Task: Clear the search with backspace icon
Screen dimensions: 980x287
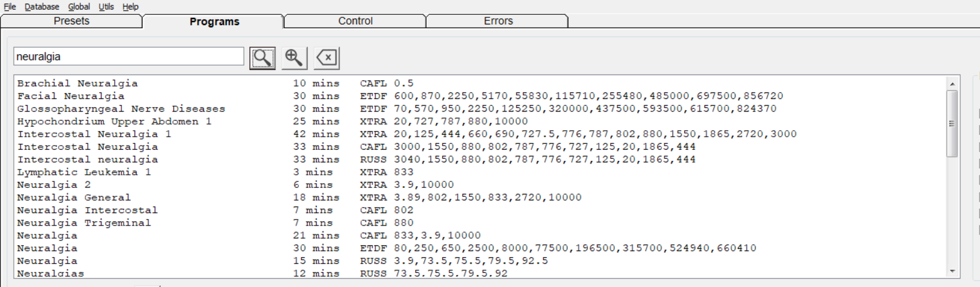Action: tap(327, 58)
